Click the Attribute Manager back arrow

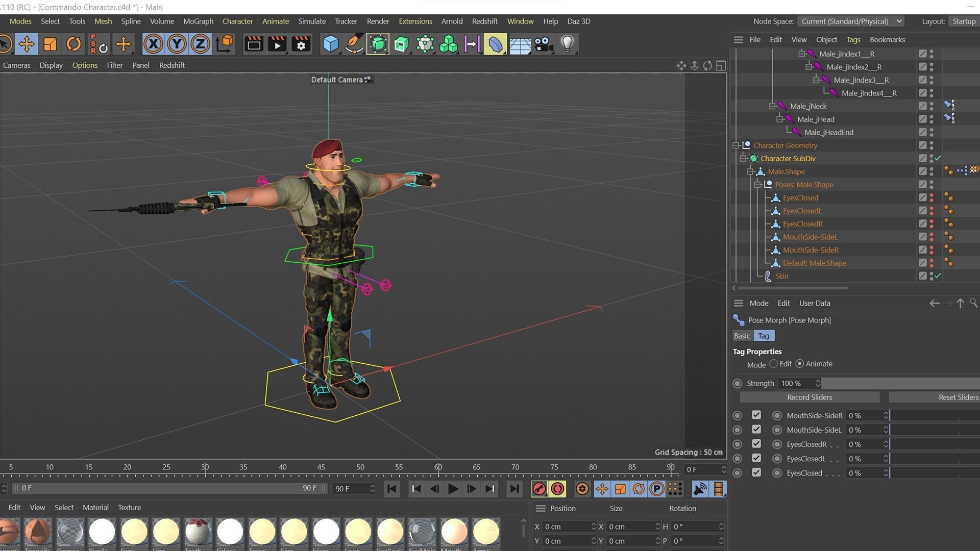tap(934, 303)
